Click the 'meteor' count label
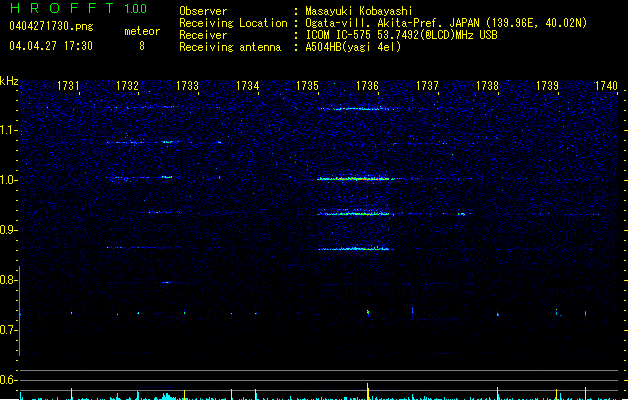The width and height of the screenshot is (629, 400). 142,31
